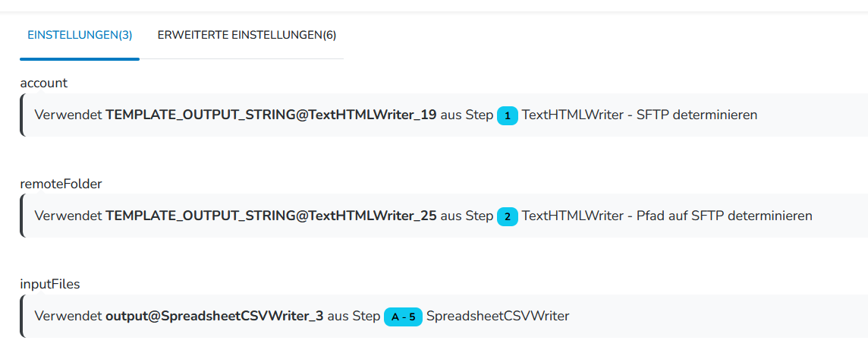Click the step 2 badge
This screenshot has height=353, width=868.
point(508,216)
